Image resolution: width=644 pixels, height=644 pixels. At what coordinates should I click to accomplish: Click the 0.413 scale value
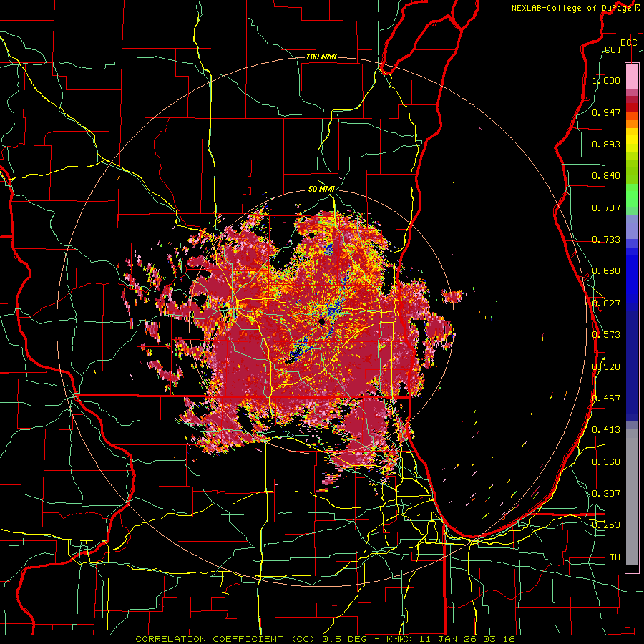[606, 429]
